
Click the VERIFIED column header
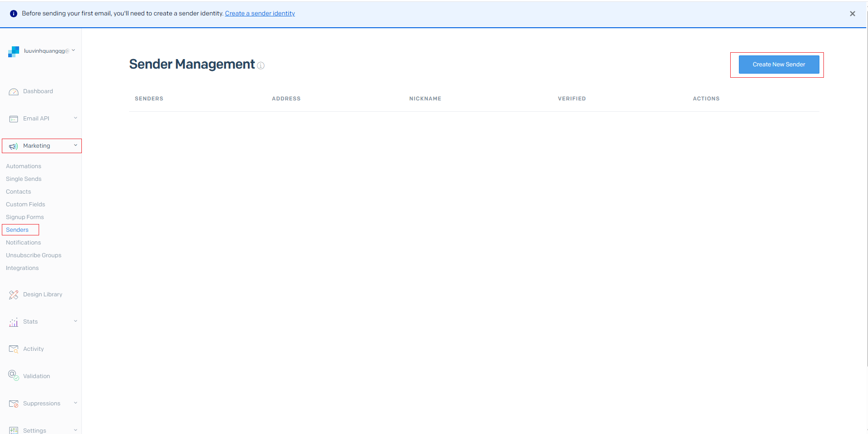pos(572,99)
